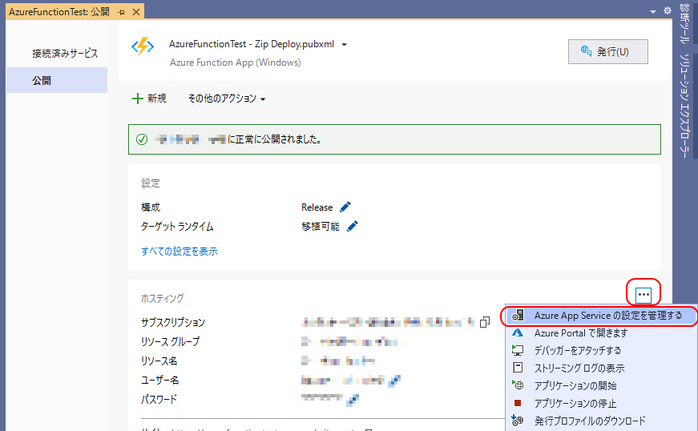Click the 新規 button
This screenshot has width=698, height=431.
pyautogui.click(x=149, y=98)
